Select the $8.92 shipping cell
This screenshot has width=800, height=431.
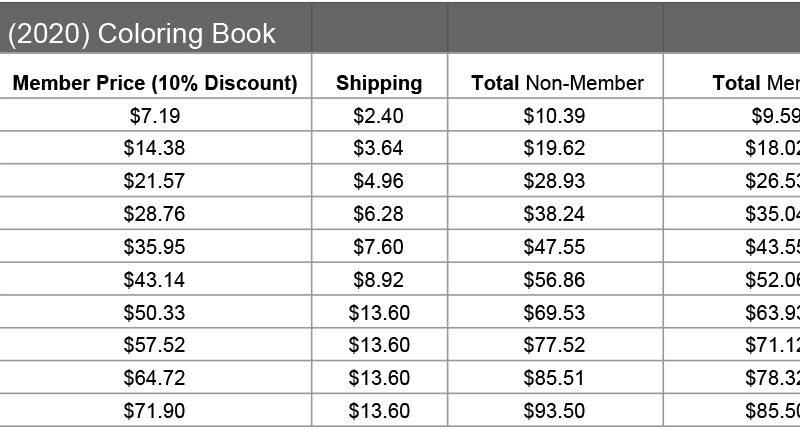(x=379, y=279)
